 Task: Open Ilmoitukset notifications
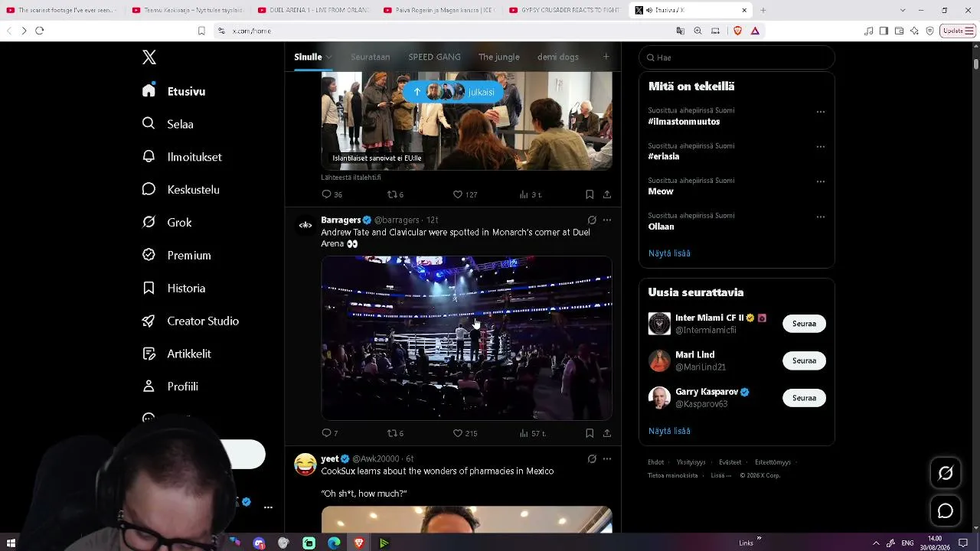(x=182, y=157)
